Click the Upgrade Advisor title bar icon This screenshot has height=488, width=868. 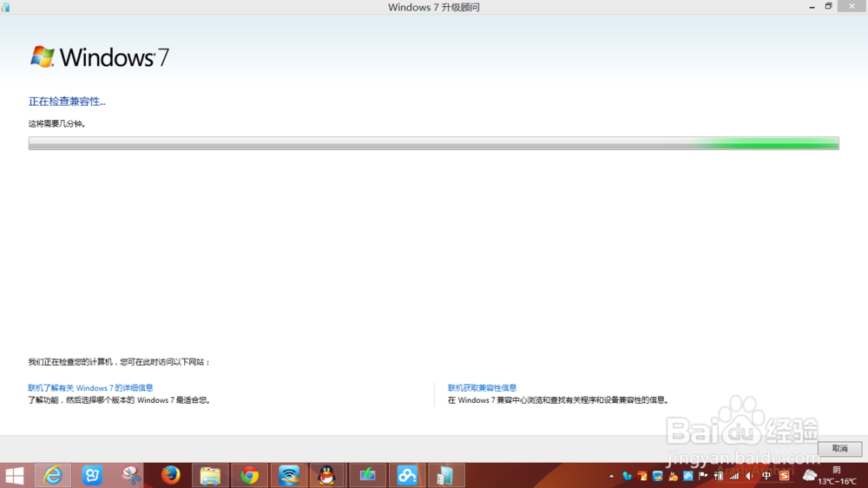coord(5,7)
